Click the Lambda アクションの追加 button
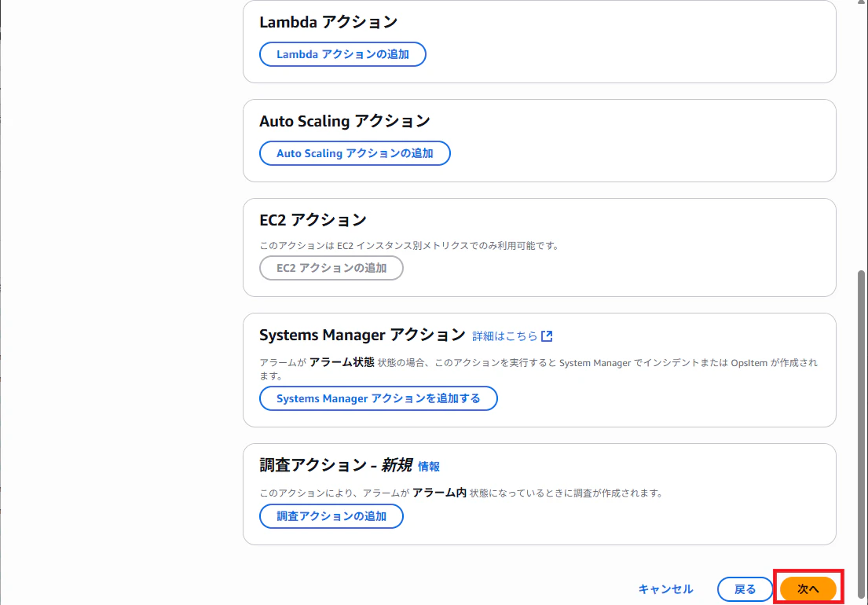 (342, 54)
